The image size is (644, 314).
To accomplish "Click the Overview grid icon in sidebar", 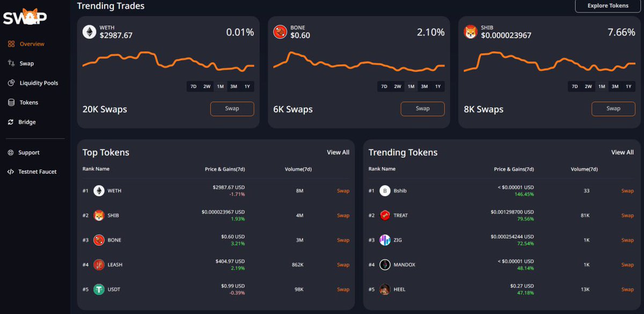I will coord(11,44).
